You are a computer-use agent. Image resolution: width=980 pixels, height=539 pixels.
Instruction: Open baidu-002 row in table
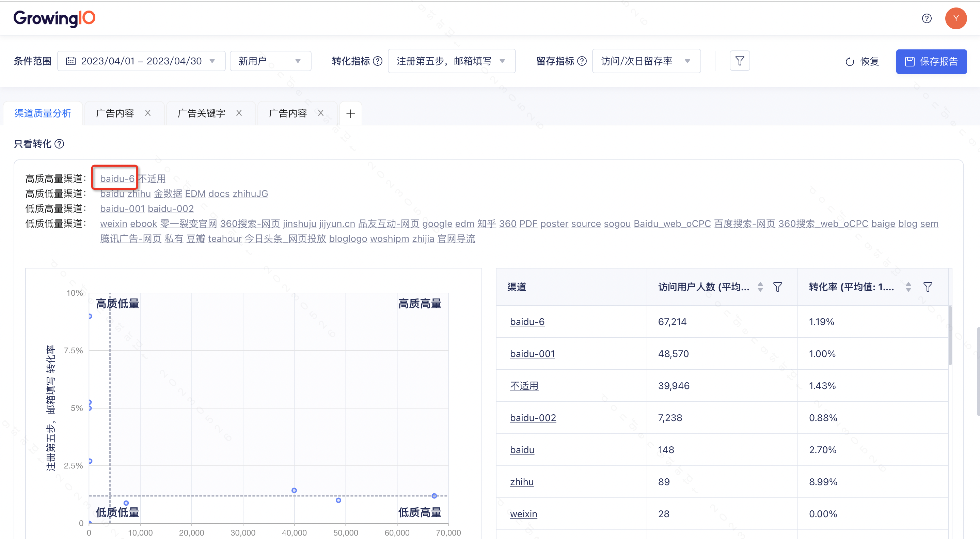(533, 418)
